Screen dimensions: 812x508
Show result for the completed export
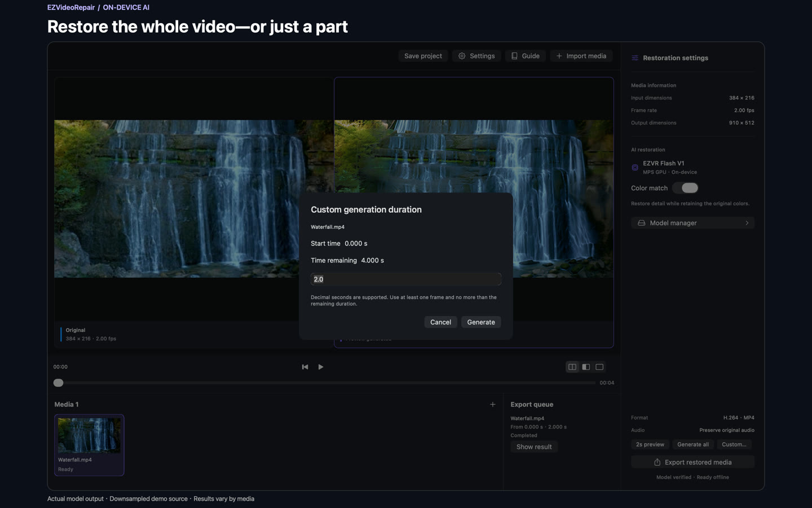[x=534, y=446]
